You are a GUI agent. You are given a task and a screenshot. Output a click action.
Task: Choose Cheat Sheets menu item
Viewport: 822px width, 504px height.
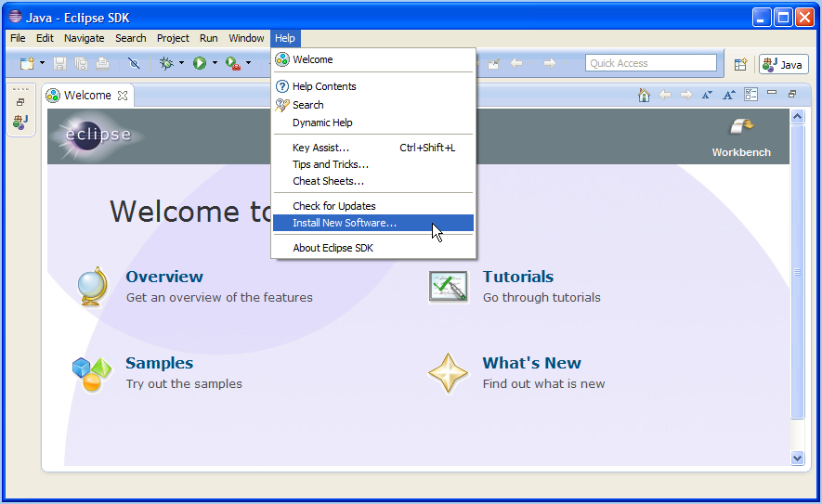click(373, 181)
